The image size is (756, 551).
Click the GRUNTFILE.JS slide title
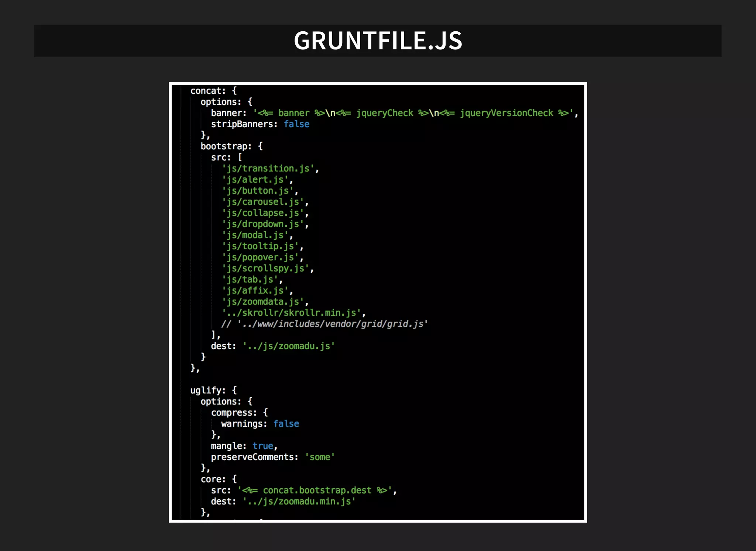tap(378, 41)
